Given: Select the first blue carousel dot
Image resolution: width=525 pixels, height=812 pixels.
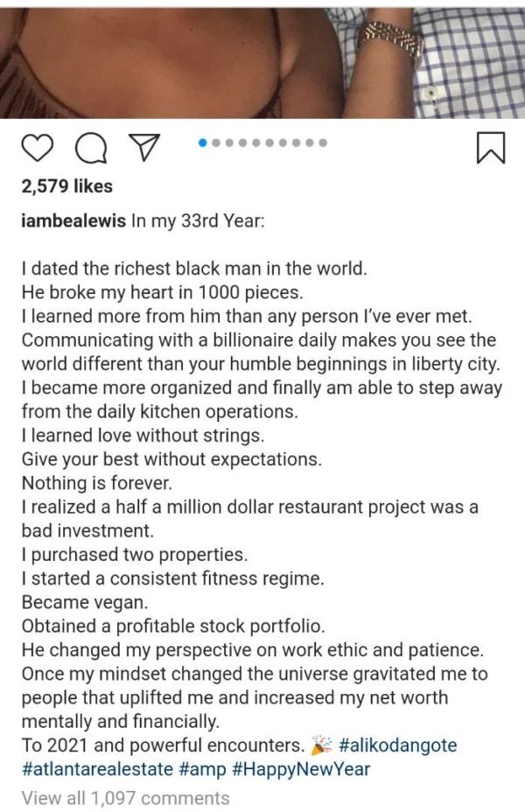Looking at the screenshot, I should click(203, 143).
